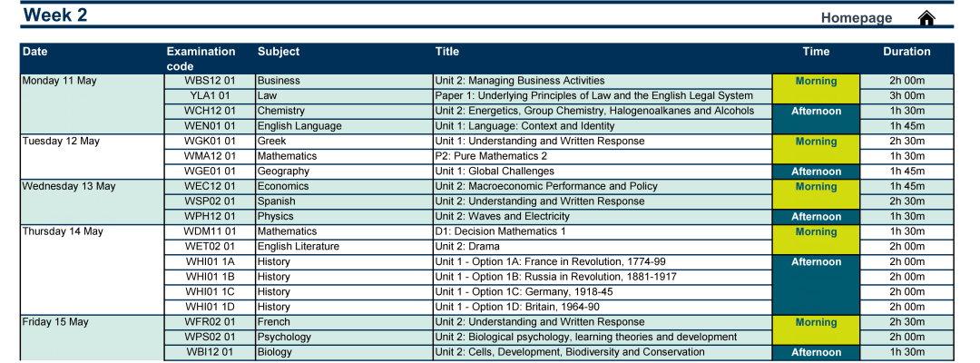Select the Date column header
Screen dimensions: 980x363
[35, 52]
